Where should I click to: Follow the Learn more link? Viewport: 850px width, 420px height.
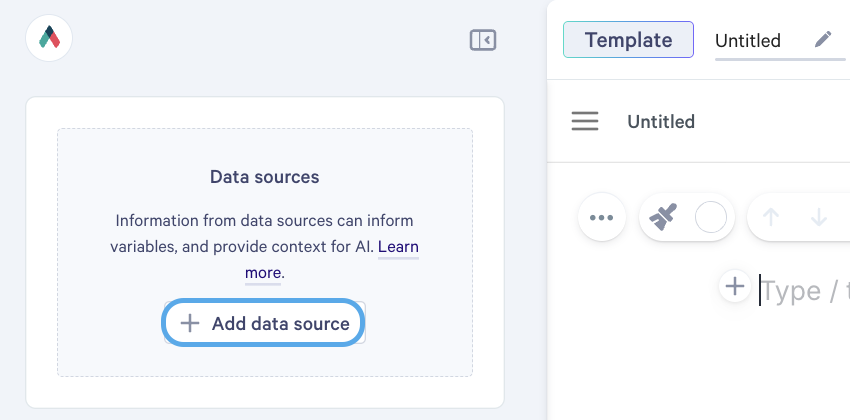tap(332, 260)
